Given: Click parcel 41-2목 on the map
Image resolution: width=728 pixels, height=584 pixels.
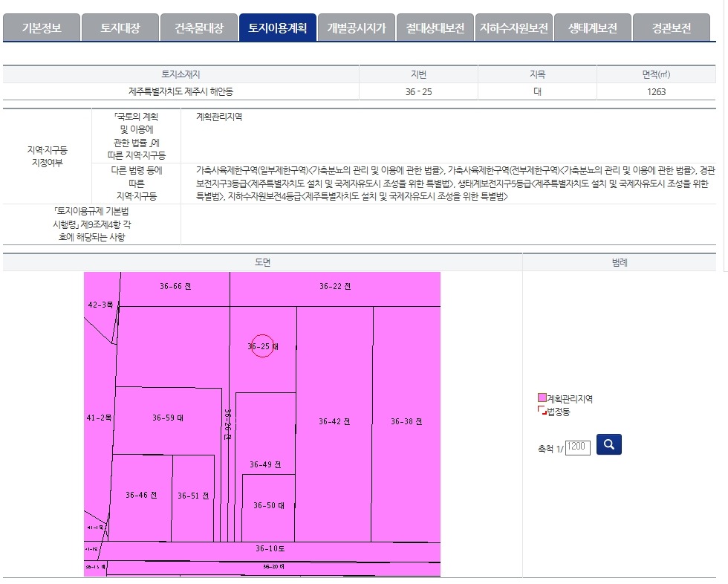Looking at the screenshot, I should (99, 418).
